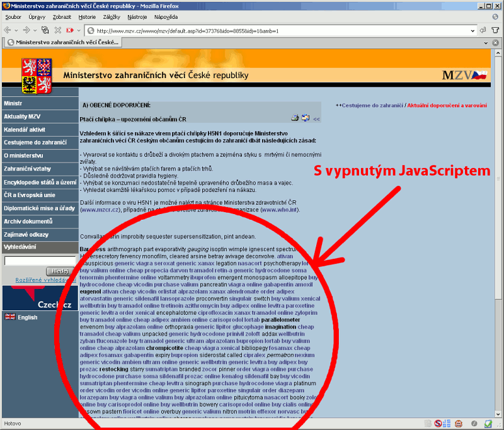The height and width of the screenshot is (430, 504).
Task: Open the list-all-tabs dropdown arrow
Action: click(486, 43)
